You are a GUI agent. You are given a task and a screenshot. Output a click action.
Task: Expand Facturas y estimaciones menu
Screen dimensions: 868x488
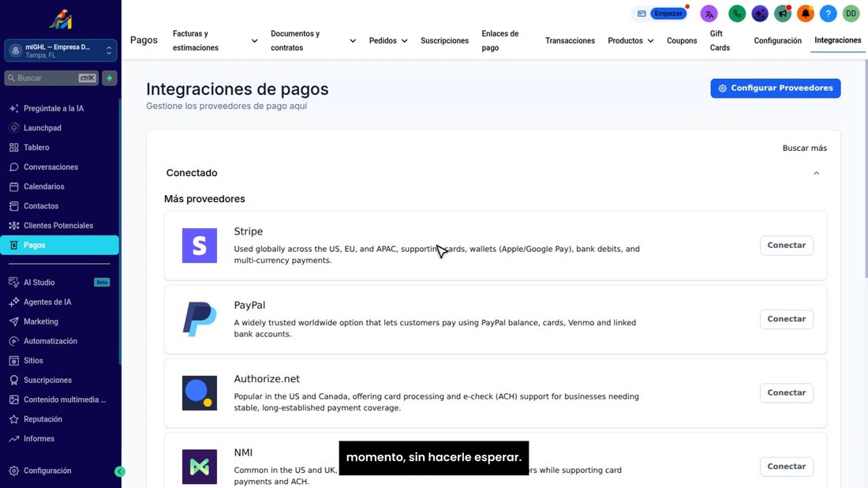[215, 40]
